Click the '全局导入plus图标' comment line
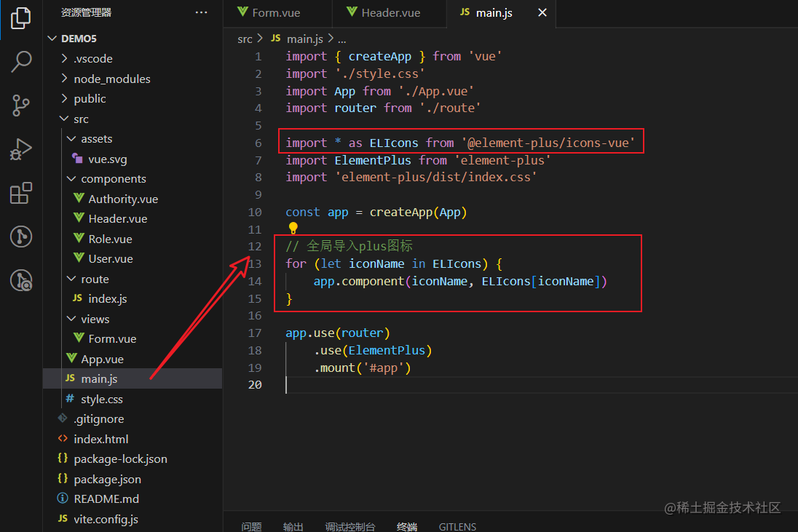Screen dimensions: 798x532 [x=349, y=246]
